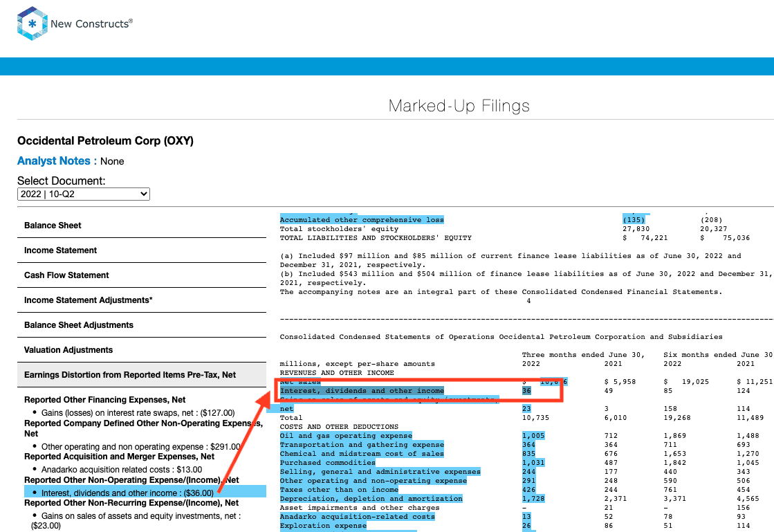This screenshot has height=532, width=774.
Task: Click highlighted Exploration expense line
Action: pyautogui.click(x=323, y=526)
